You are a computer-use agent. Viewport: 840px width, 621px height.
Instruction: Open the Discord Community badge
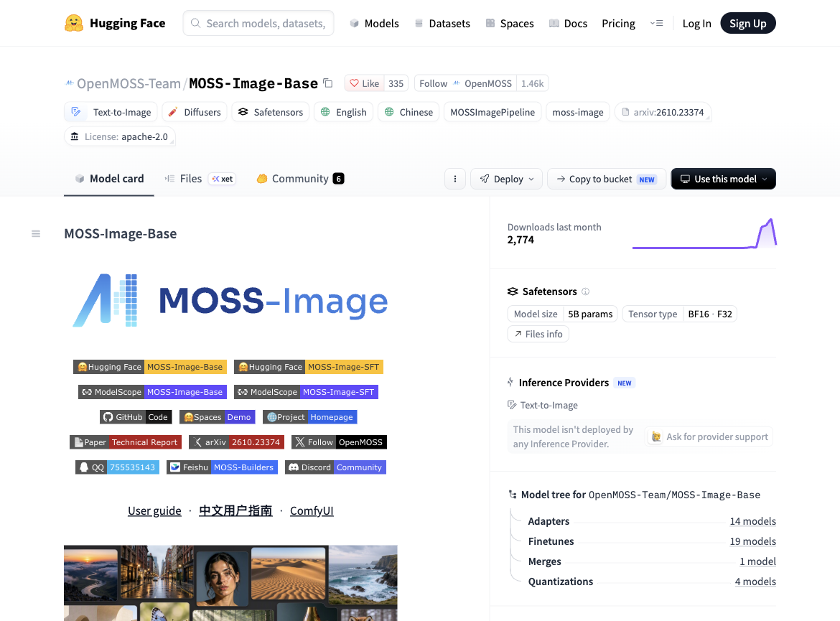coord(335,467)
